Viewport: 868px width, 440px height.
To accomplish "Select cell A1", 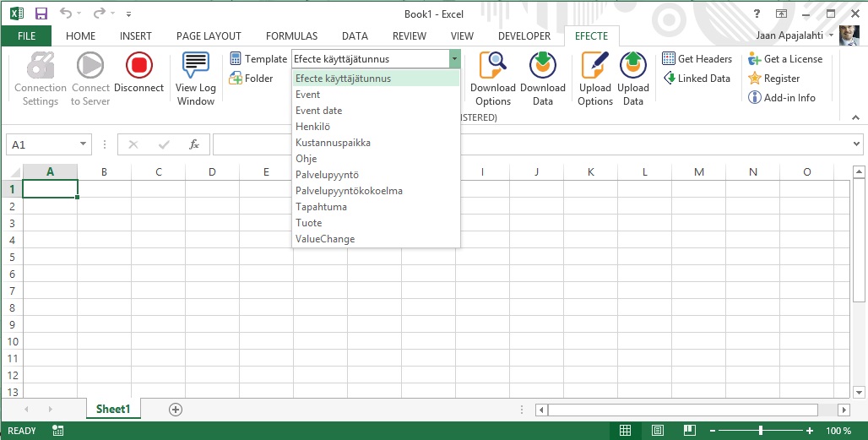I will point(51,189).
